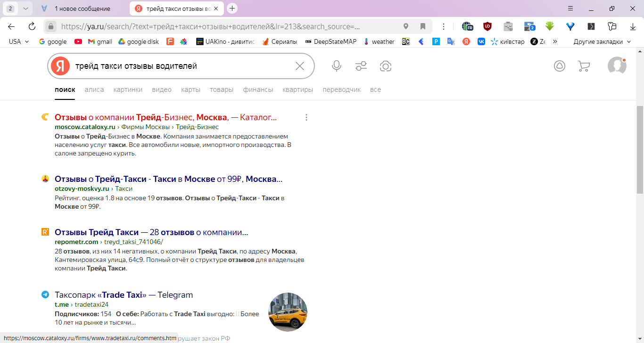The height and width of the screenshot is (343, 644).
Task: Open the browser hamburger menu
Action: click(570, 8)
